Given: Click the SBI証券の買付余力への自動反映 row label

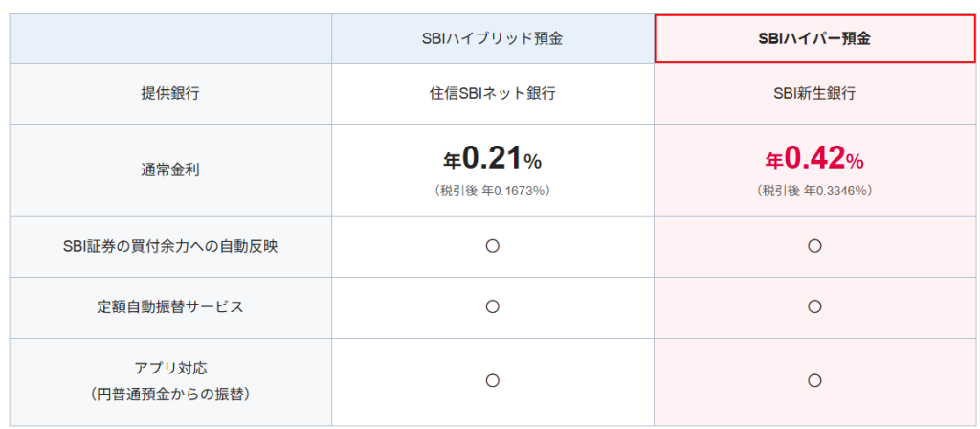Looking at the screenshot, I should click(170, 246).
